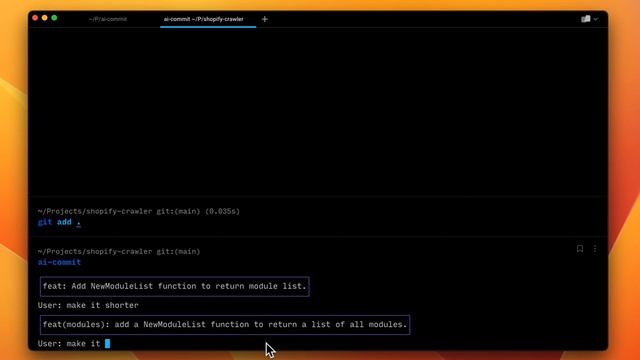
Task: Minimize the window with yellow button
Action: tap(44, 18)
